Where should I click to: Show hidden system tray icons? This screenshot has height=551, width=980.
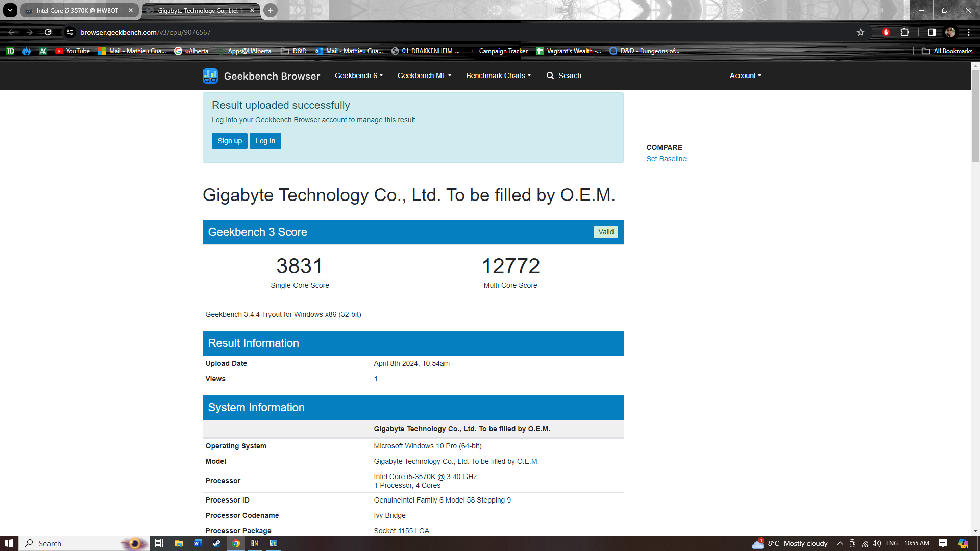coord(840,543)
